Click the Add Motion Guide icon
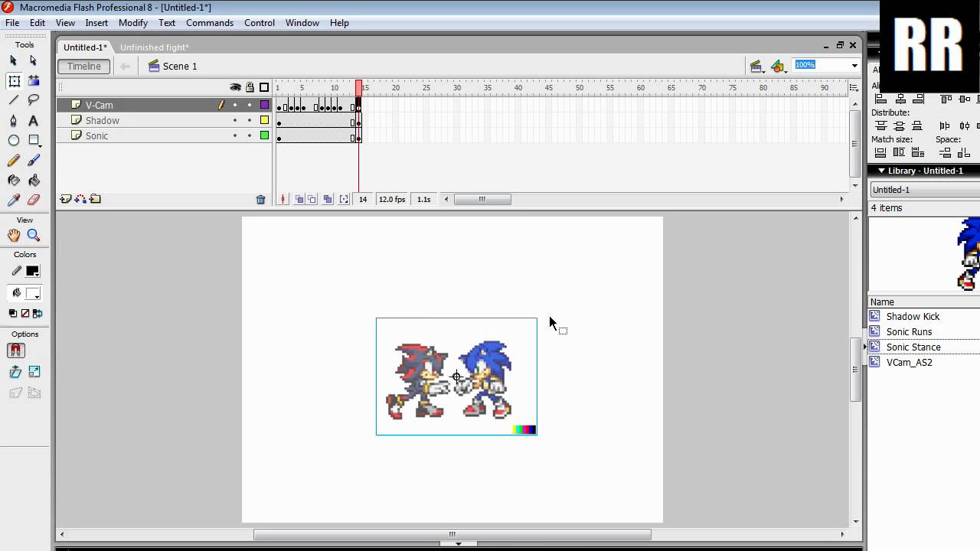Image resolution: width=980 pixels, height=551 pixels. (80, 199)
